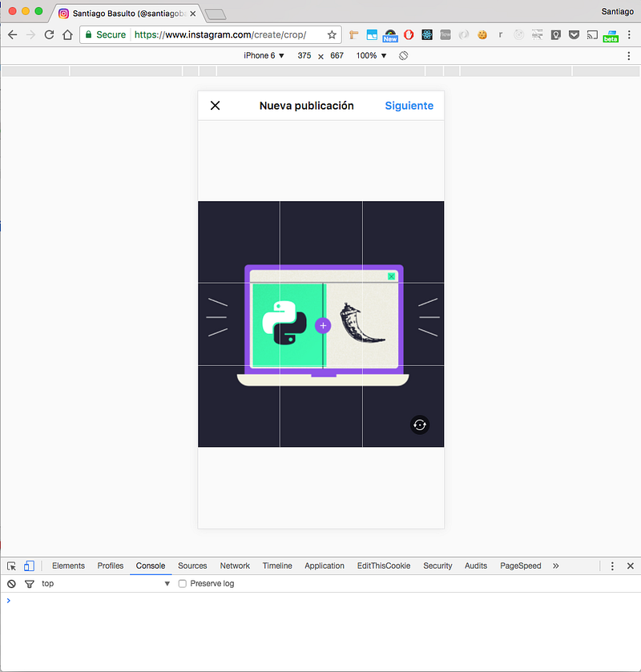
Task: Click the device width field showing 375
Action: [x=304, y=55]
